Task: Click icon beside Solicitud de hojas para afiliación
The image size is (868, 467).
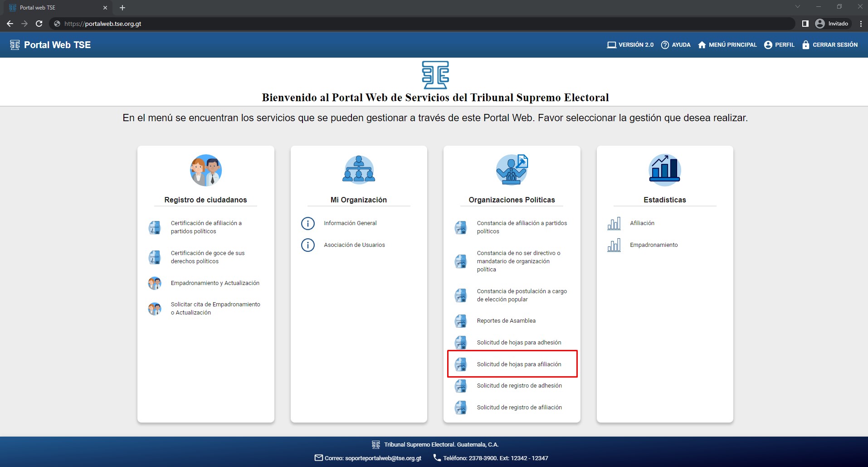Action: point(461,364)
